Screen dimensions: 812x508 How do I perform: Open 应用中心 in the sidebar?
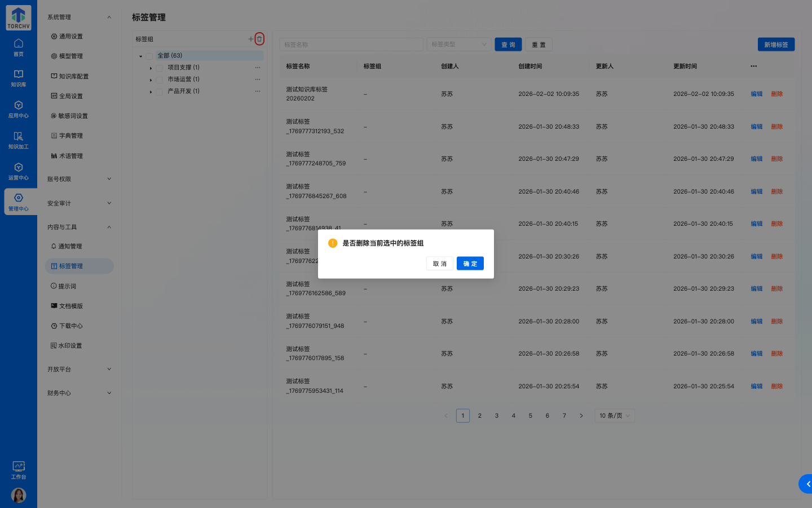pos(19,109)
